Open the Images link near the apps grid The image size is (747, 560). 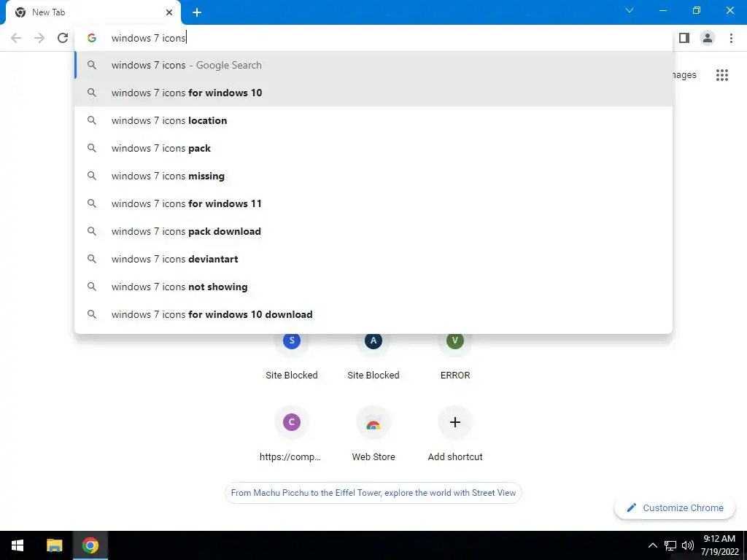point(684,75)
